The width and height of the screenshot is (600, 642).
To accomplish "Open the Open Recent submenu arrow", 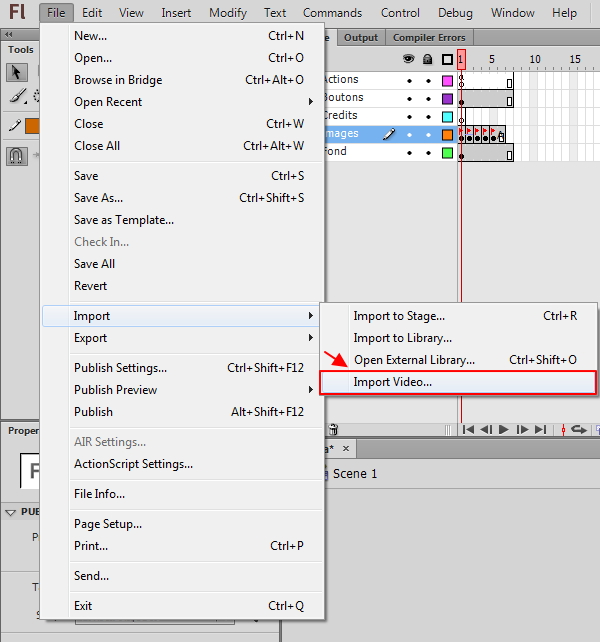I will (311, 102).
